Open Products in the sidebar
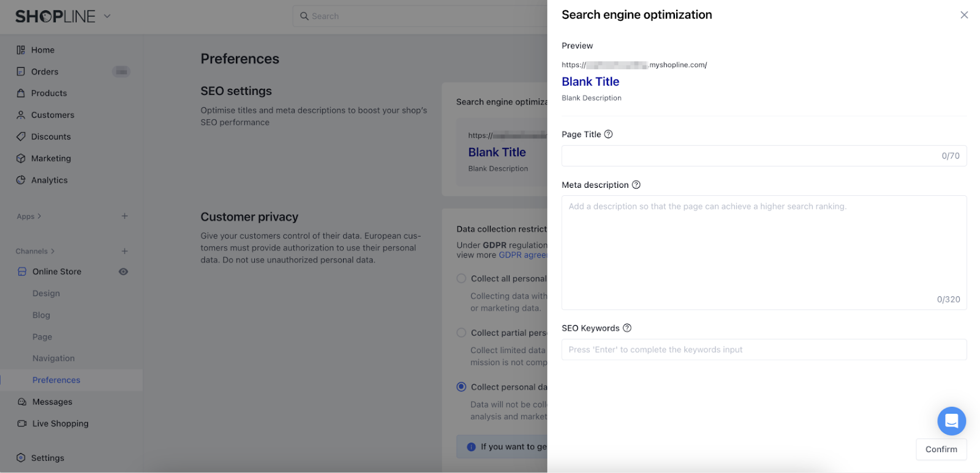The width and height of the screenshot is (980, 473). [49, 93]
